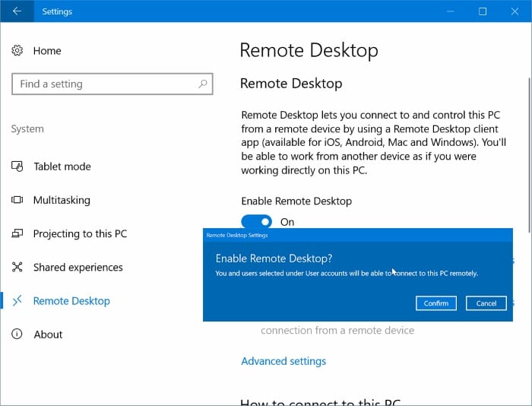Viewport: 532px width, 406px height.
Task: Go to Tablet mode settings
Action: click(x=62, y=167)
